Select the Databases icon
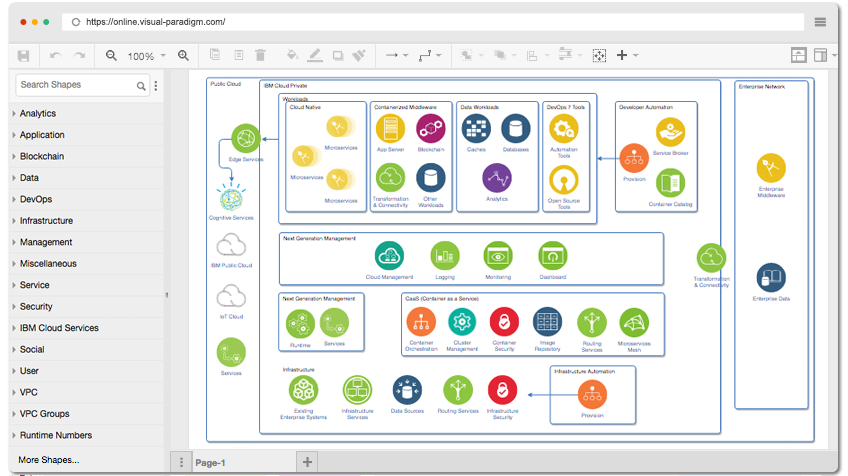 (516, 129)
